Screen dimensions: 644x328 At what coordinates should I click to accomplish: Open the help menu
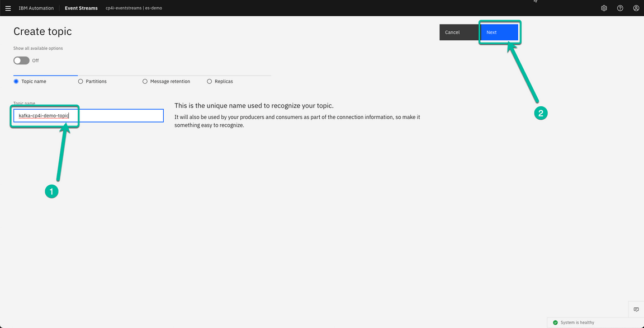[620, 8]
